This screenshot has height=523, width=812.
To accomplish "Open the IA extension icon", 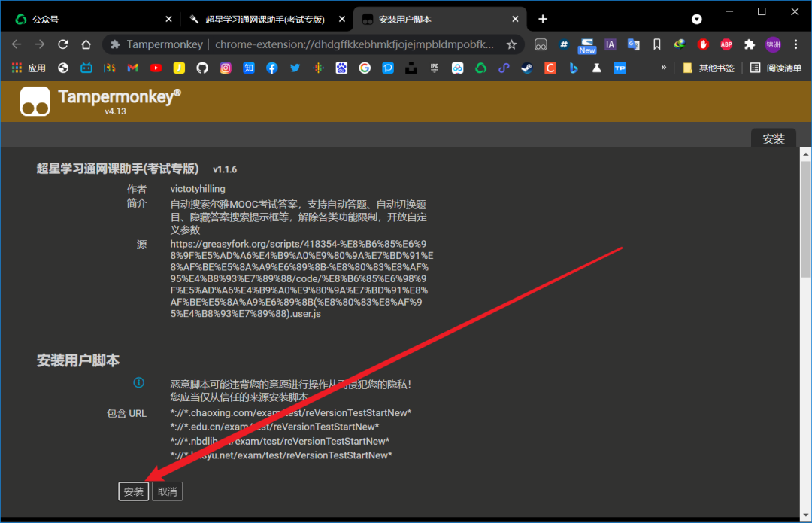I will coord(610,44).
